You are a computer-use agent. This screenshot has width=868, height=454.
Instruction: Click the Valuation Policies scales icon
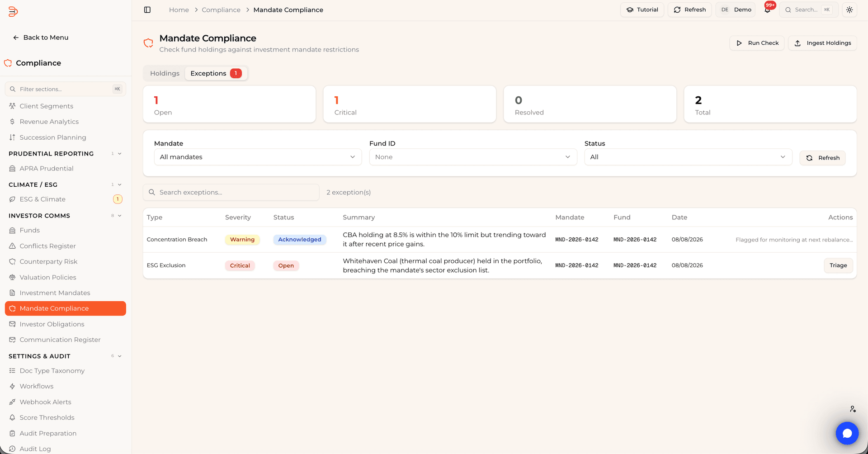click(x=12, y=278)
